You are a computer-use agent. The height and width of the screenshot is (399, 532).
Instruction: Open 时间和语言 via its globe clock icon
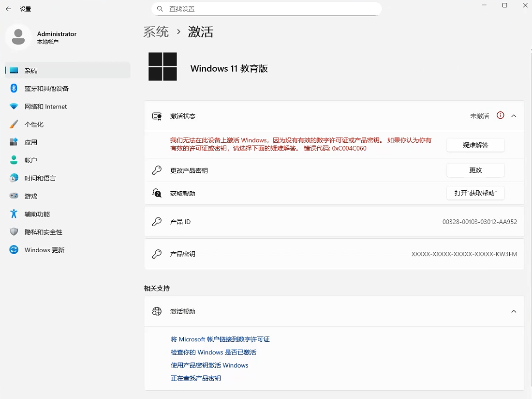(14, 178)
